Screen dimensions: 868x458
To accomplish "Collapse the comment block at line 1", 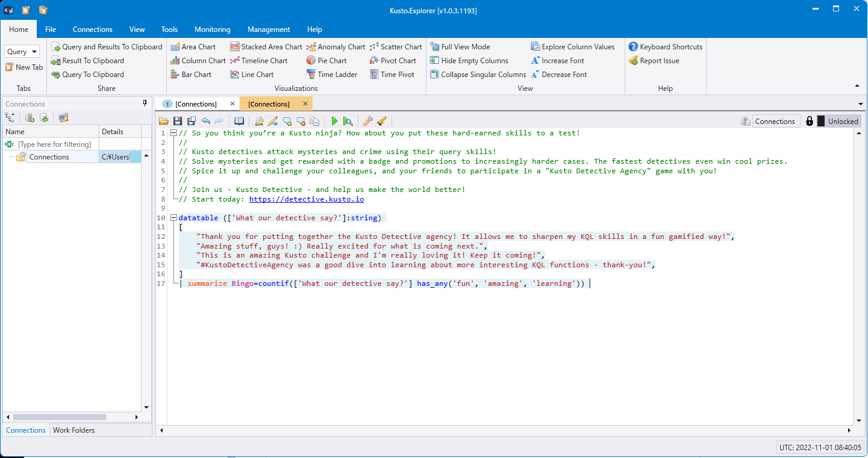I will (173, 133).
